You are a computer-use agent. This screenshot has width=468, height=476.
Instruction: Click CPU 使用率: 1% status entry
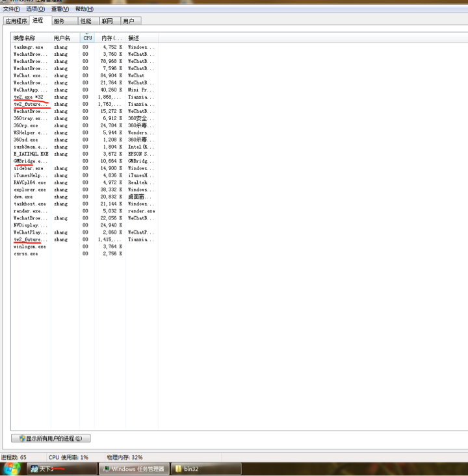pyautogui.click(x=68, y=457)
